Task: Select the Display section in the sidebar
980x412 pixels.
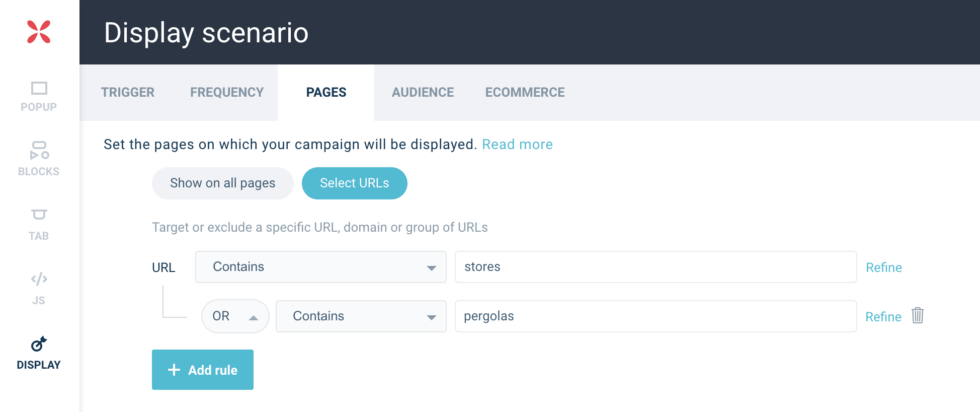Action: (x=39, y=353)
